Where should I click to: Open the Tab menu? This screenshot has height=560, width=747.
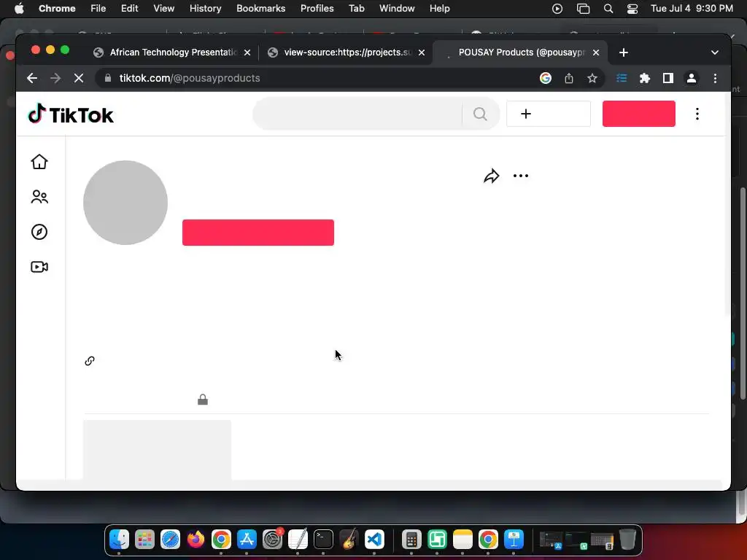[x=356, y=9]
